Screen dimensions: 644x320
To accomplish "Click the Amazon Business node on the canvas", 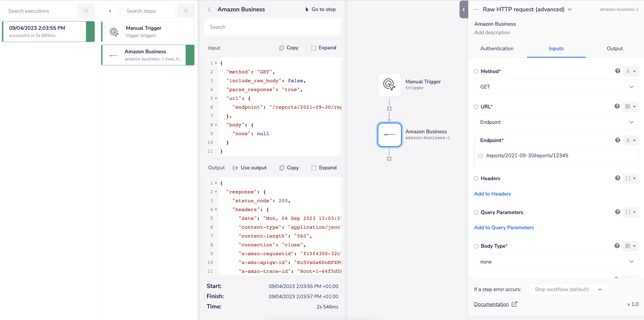I will [389, 135].
